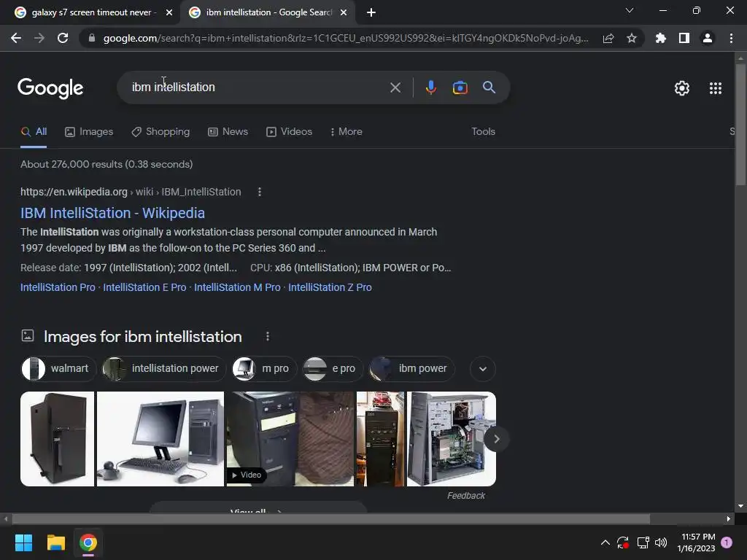
Task: Open the Chrome profile avatar
Action: click(708, 38)
